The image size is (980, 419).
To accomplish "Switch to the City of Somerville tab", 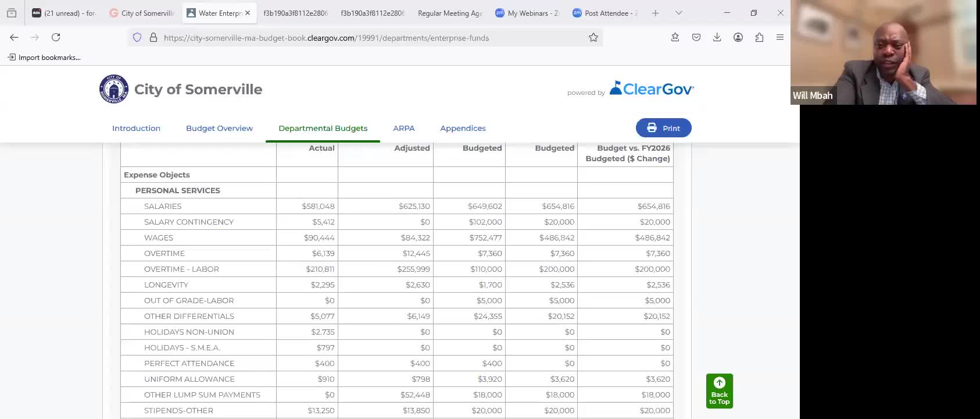I will pos(142,13).
